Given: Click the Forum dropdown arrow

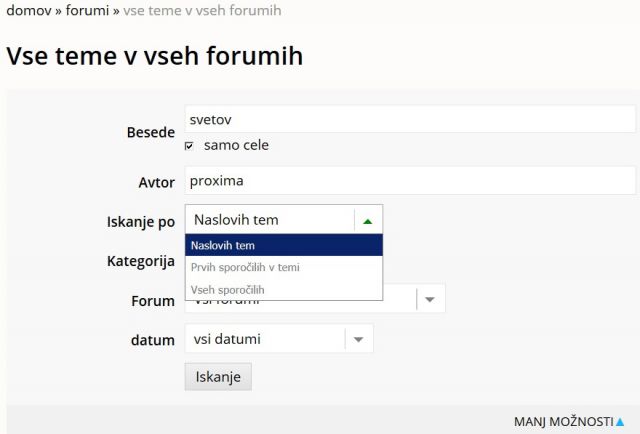Looking at the screenshot, I should coord(430,299).
